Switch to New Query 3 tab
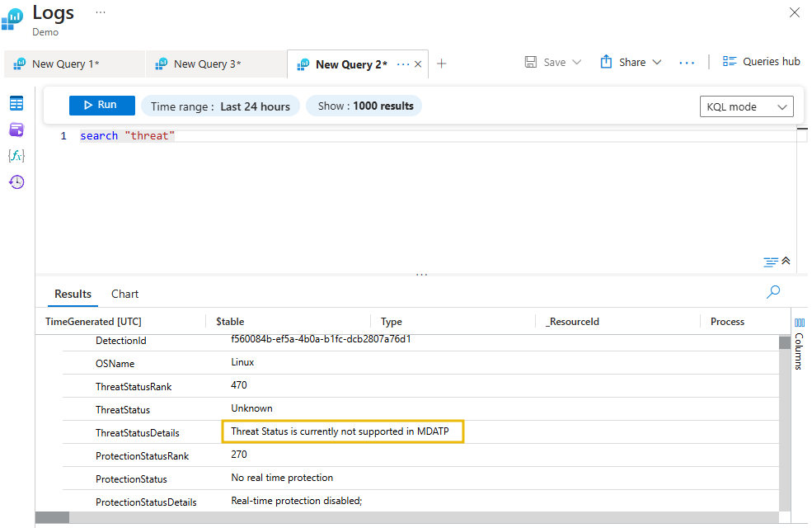This screenshot has width=812, height=528. (x=217, y=64)
